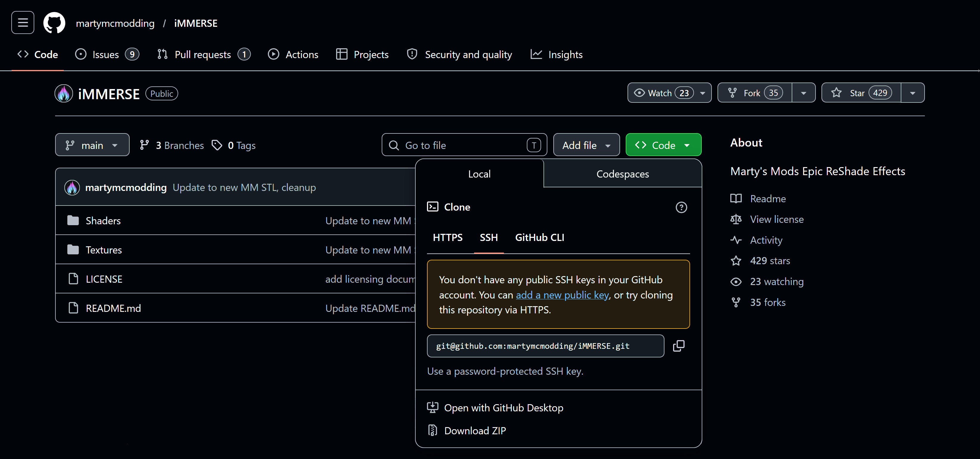Click the iMMERSE flame avatar beside the title
This screenshot has height=459, width=980.
pyautogui.click(x=64, y=94)
